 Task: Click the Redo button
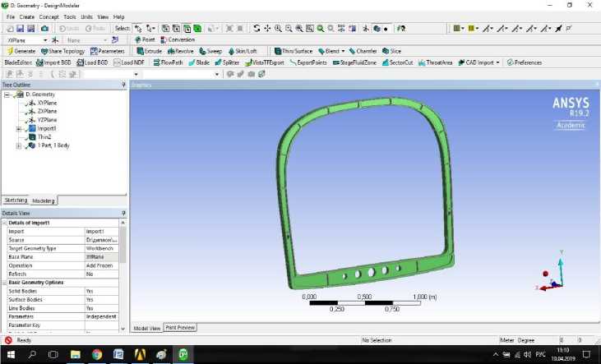point(95,29)
